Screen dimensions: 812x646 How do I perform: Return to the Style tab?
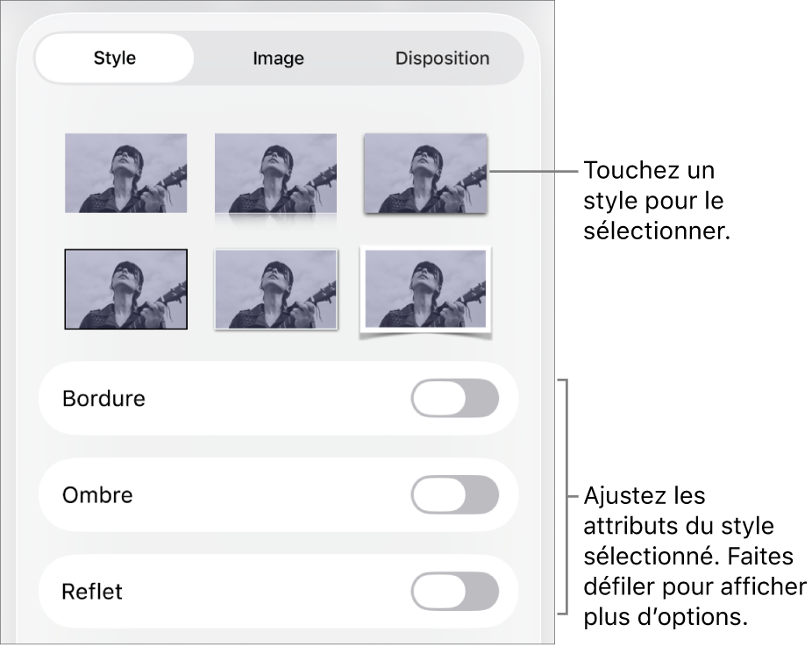[x=114, y=58]
